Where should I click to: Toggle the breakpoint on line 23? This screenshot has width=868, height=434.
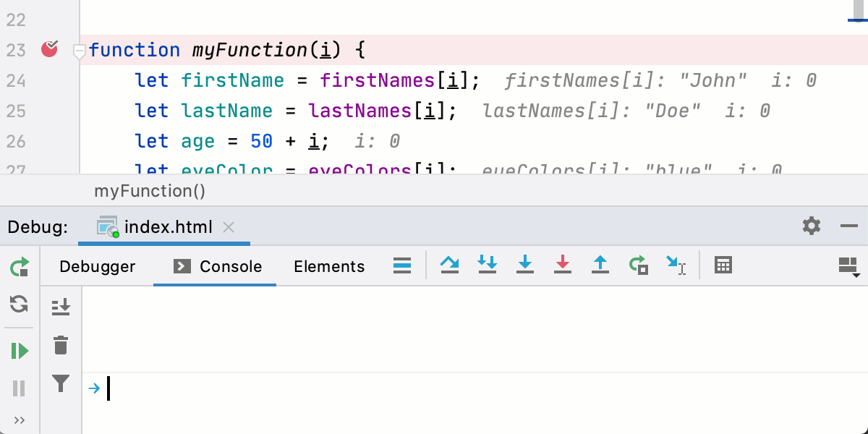pyautogui.click(x=50, y=49)
